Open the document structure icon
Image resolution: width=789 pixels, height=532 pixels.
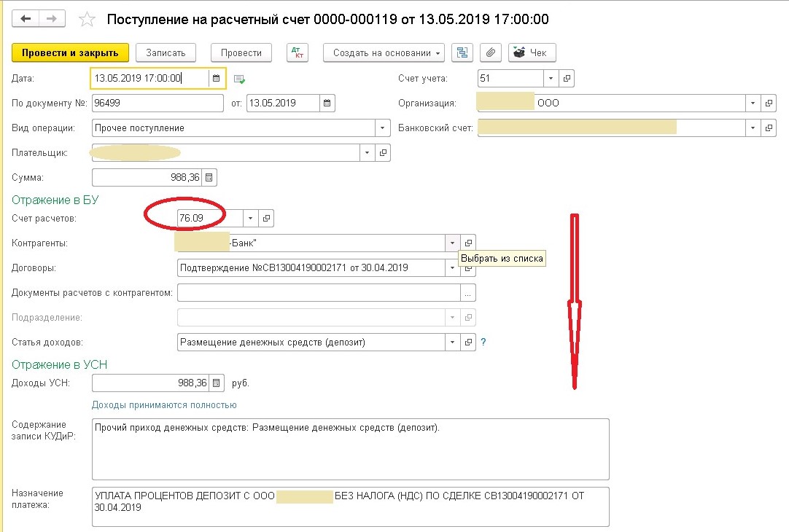tap(462, 52)
